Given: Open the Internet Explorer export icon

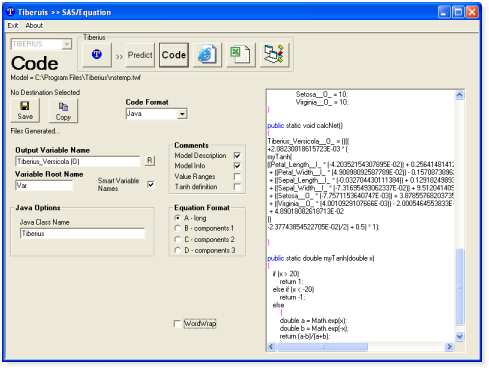Looking at the screenshot, I should click(x=207, y=55).
